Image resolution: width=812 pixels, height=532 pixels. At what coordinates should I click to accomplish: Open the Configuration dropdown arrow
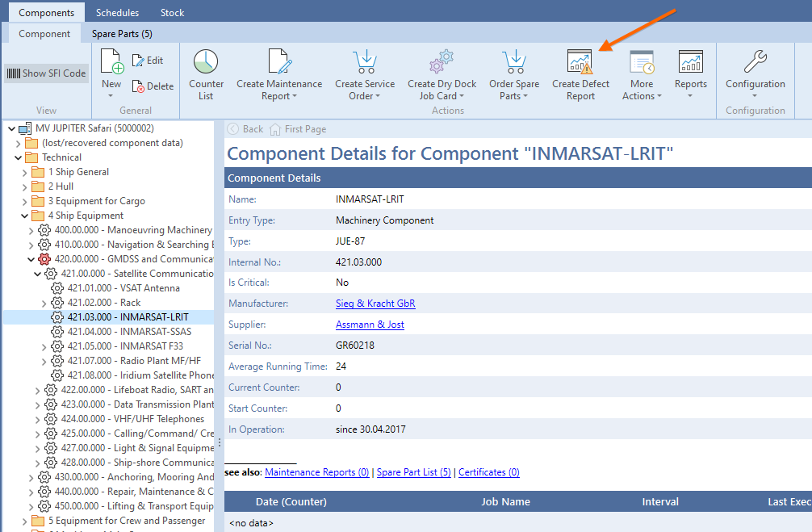click(x=755, y=96)
